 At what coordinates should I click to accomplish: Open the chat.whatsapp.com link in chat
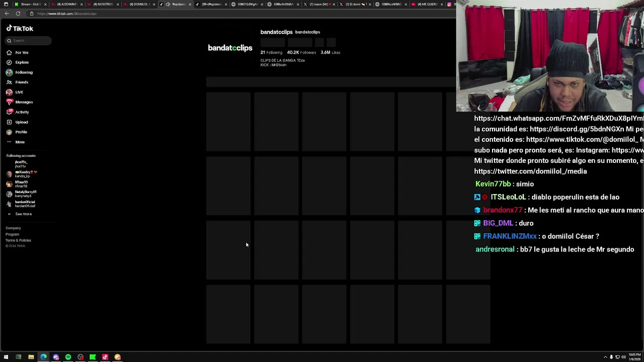558,118
